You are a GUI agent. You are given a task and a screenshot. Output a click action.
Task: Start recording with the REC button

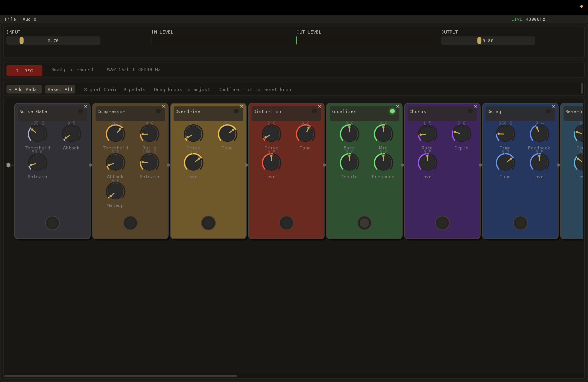pyautogui.click(x=24, y=71)
